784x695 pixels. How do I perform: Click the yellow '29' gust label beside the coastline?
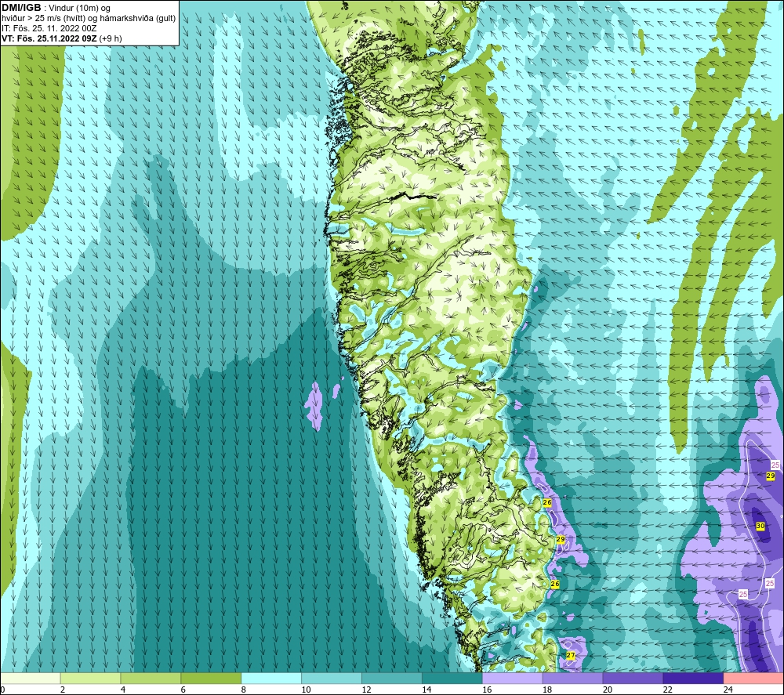[561, 539]
